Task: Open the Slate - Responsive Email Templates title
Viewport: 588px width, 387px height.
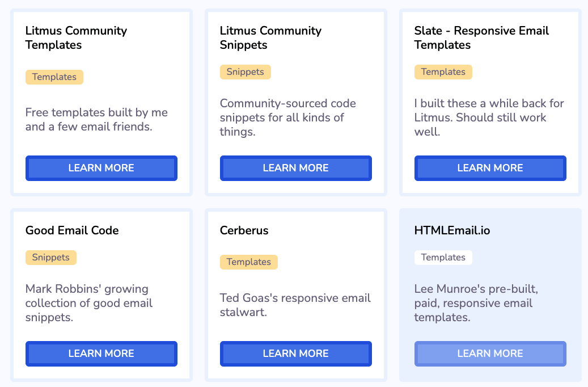Action: pos(481,38)
